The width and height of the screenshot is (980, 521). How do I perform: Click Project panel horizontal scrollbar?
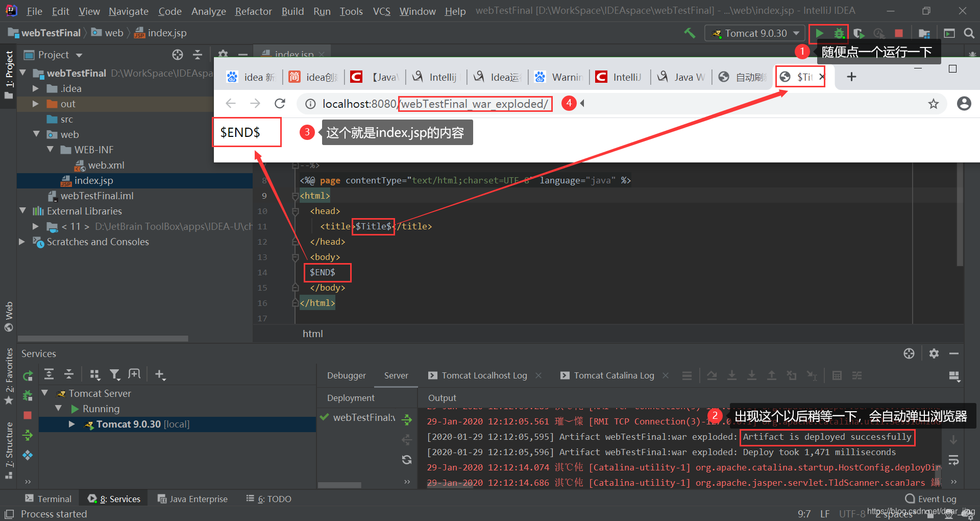(103, 338)
